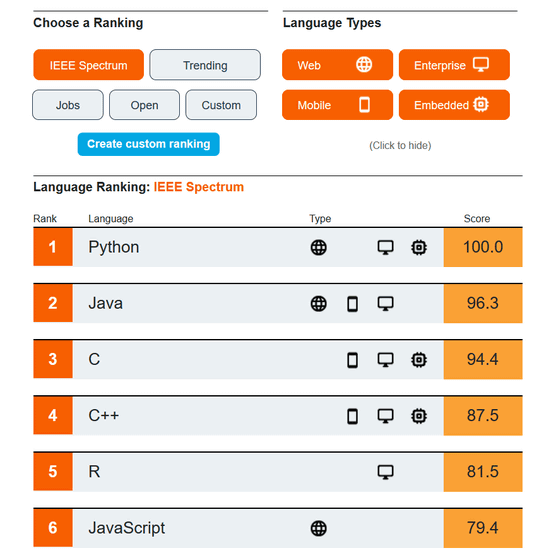556x560 pixels.
Task: Open the Python language row
Action: tap(278, 247)
